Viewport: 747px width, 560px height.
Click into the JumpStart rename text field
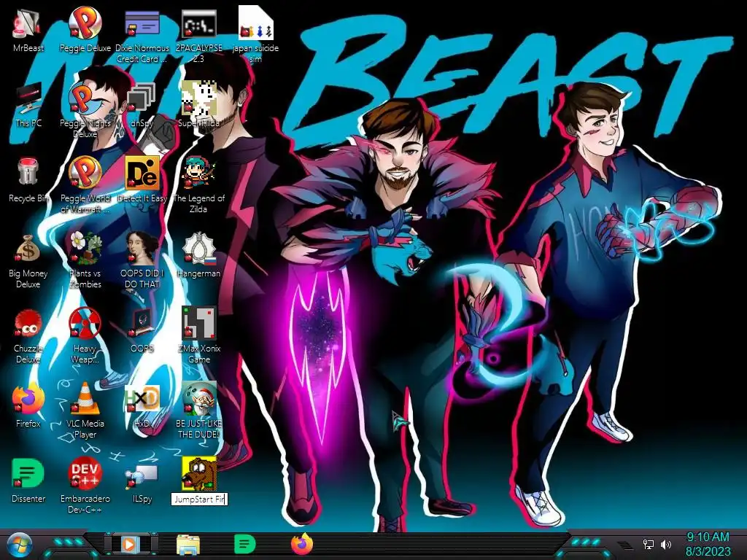[x=199, y=499]
